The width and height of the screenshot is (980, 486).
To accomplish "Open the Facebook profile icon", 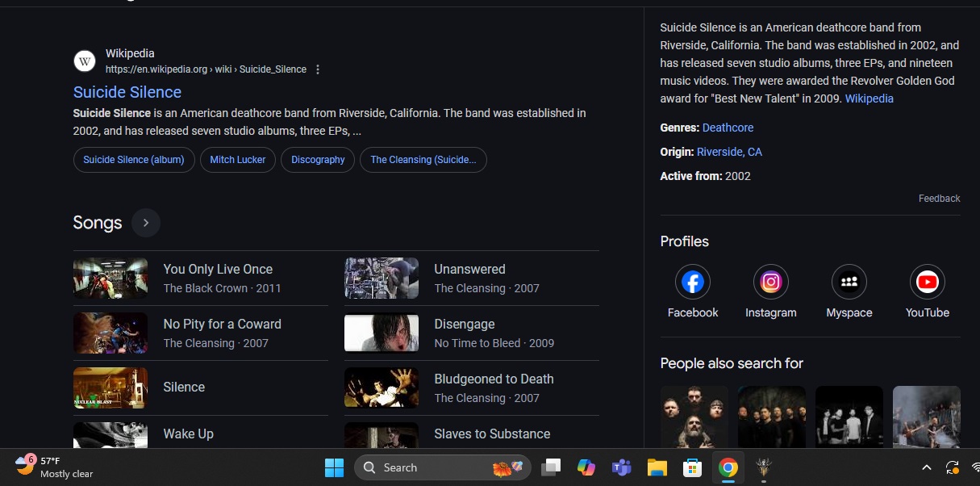I will coord(693,282).
